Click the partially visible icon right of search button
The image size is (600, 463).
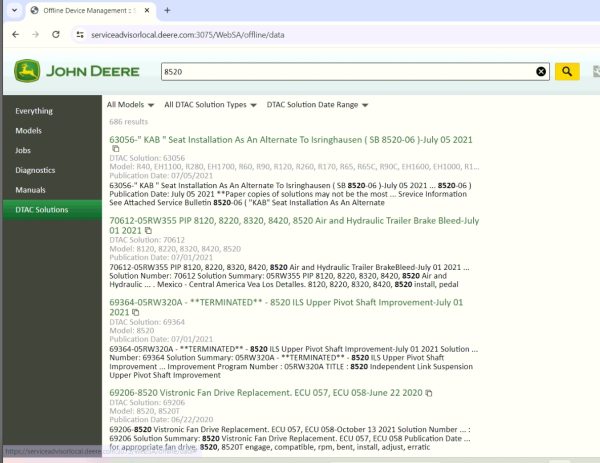point(596,71)
